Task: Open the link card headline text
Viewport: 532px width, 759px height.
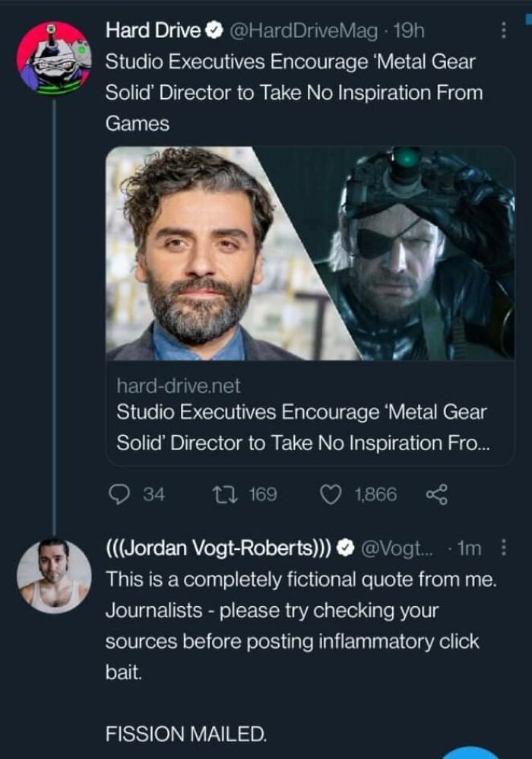Action: (x=302, y=427)
